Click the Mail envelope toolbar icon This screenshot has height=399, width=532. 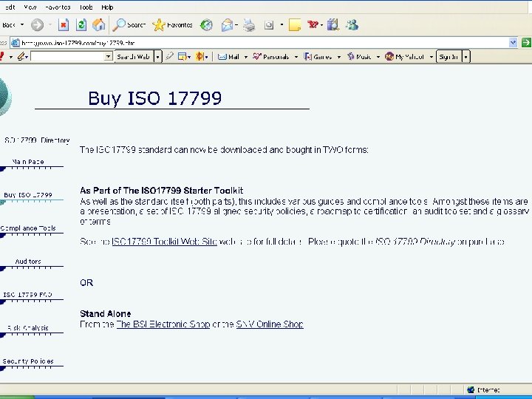(227, 25)
